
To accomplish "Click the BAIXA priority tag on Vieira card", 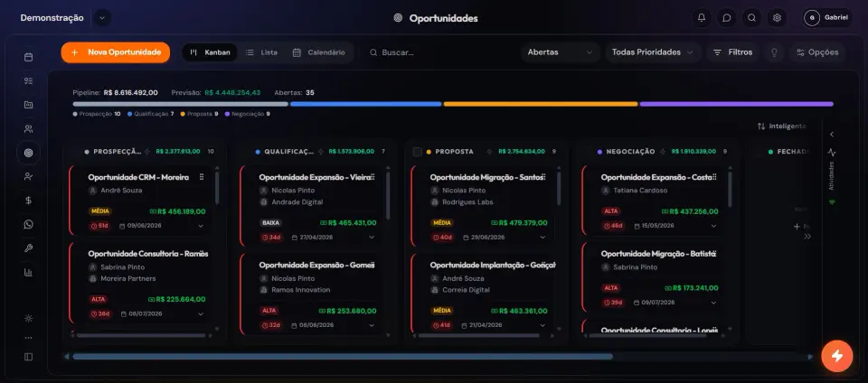I will click(271, 223).
